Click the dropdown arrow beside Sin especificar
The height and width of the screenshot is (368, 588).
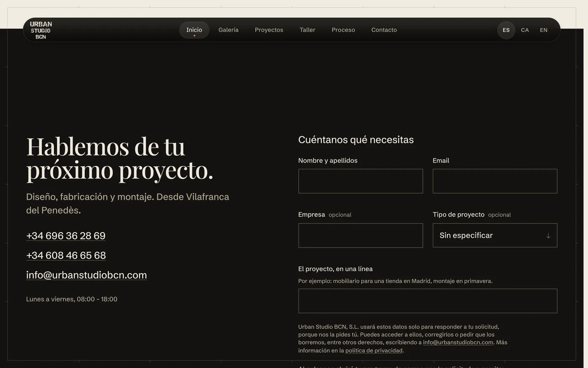548,236
